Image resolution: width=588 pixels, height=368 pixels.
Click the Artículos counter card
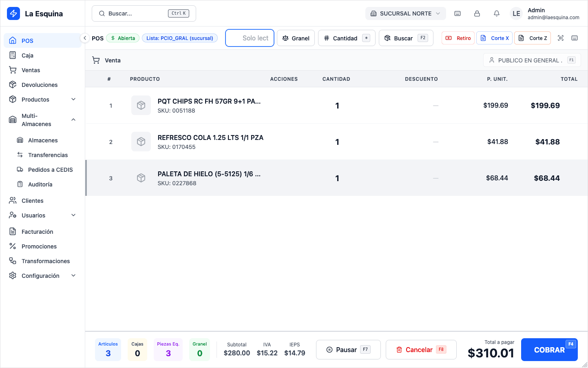point(108,350)
